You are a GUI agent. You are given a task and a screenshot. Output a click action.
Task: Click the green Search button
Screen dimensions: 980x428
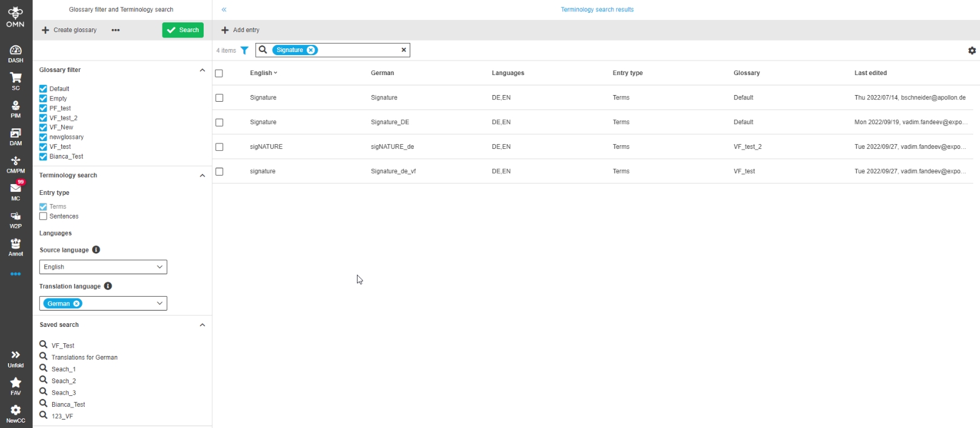182,30
